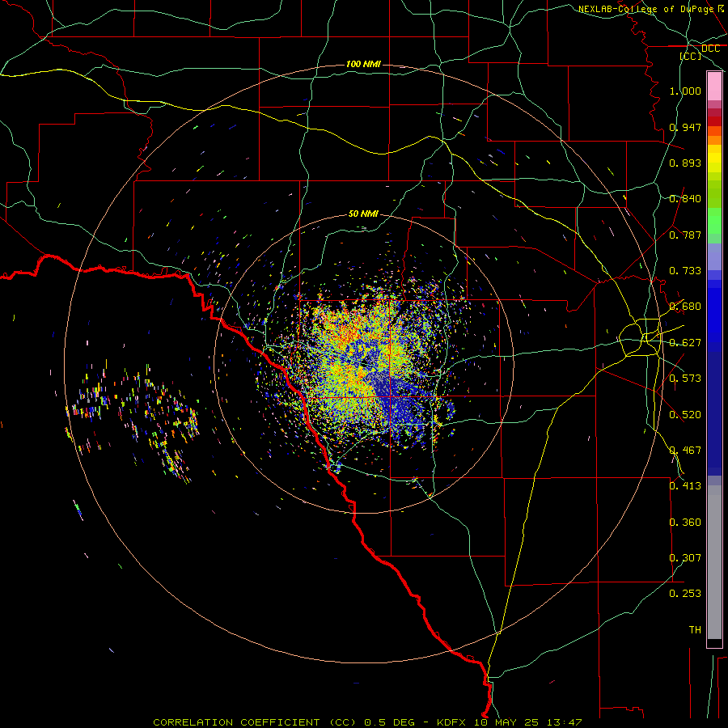Click the "KDFX" station ID in caption
Image resolution: width=728 pixels, height=728 pixels.
(453, 722)
